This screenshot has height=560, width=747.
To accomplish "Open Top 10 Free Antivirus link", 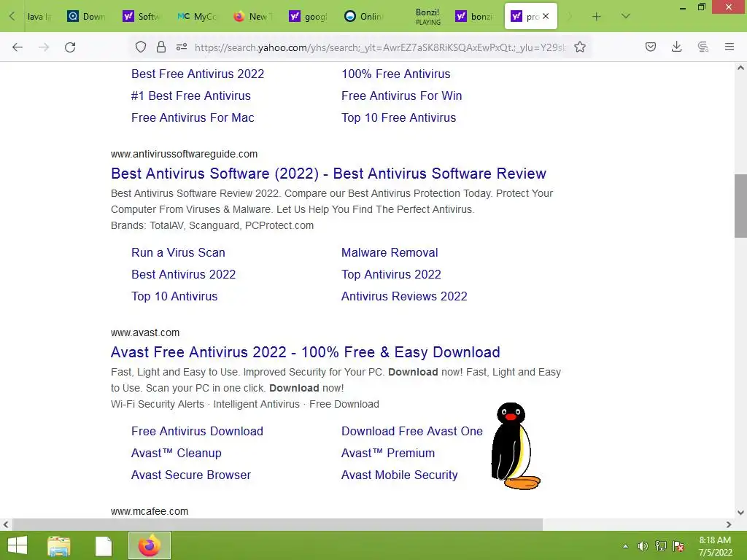I will [398, 117].
